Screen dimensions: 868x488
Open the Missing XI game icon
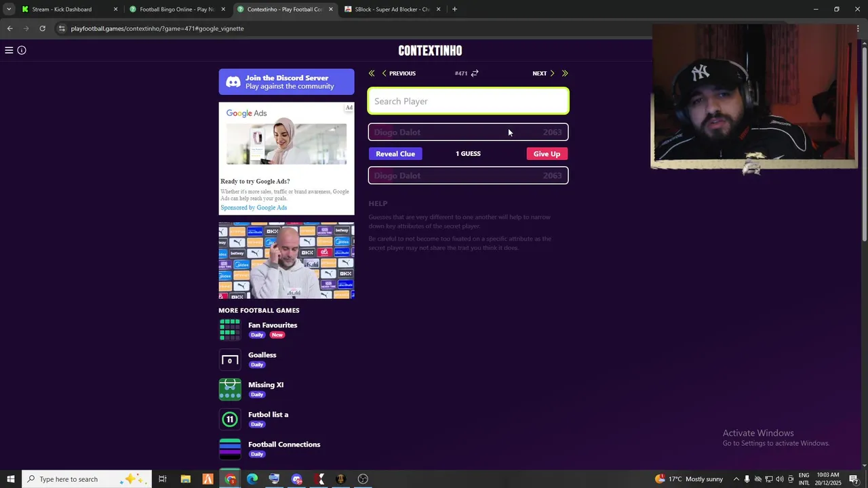(230, 389)
